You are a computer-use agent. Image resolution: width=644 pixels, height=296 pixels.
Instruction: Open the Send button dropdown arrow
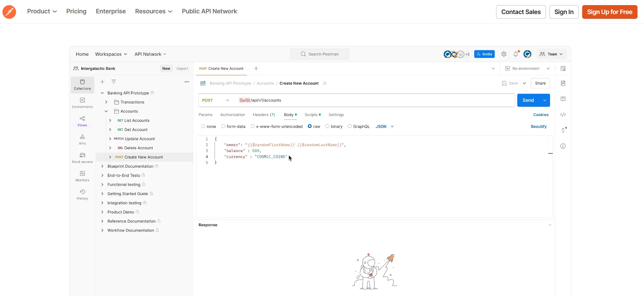[x=545, y=100]
